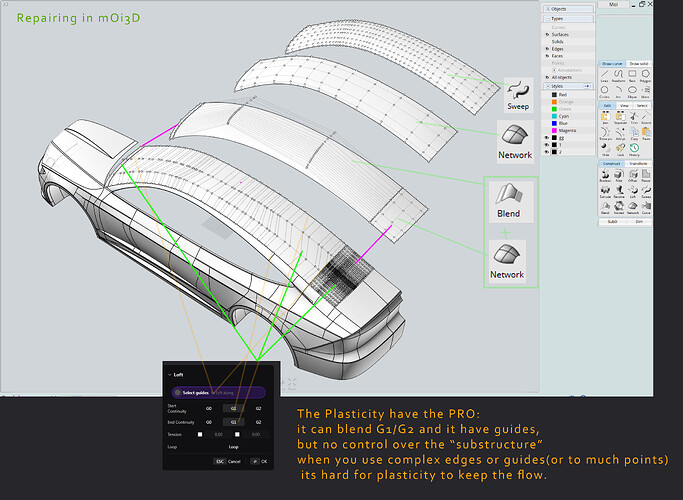Collapse the Types section header
The height and width of the screenshot is (500, 683).
(x=568, y=19)
